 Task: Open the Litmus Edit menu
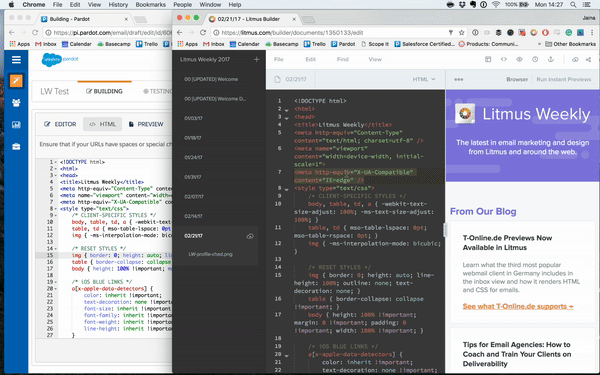click(310, 59)
